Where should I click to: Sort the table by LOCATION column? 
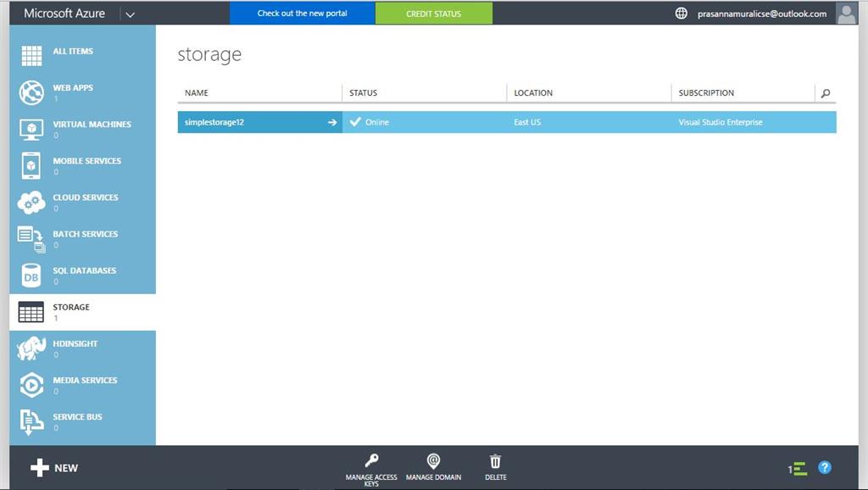pyautogui.click(x=533, y=93)
